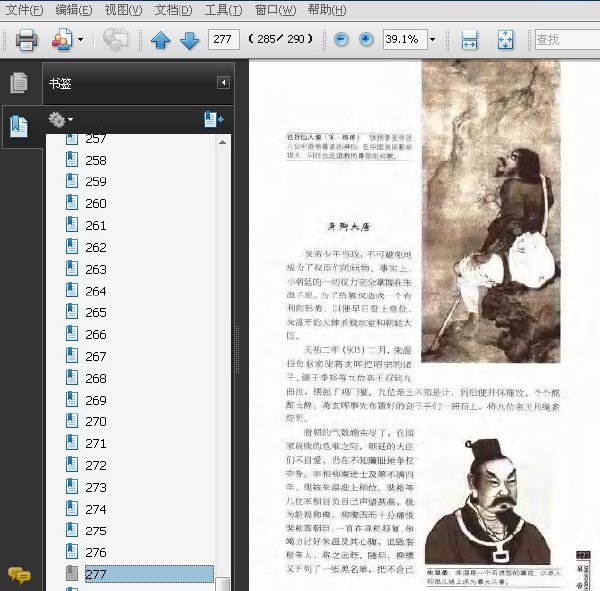
Task: Click the bookmark icon beside 260
Action: coord(72,202)
